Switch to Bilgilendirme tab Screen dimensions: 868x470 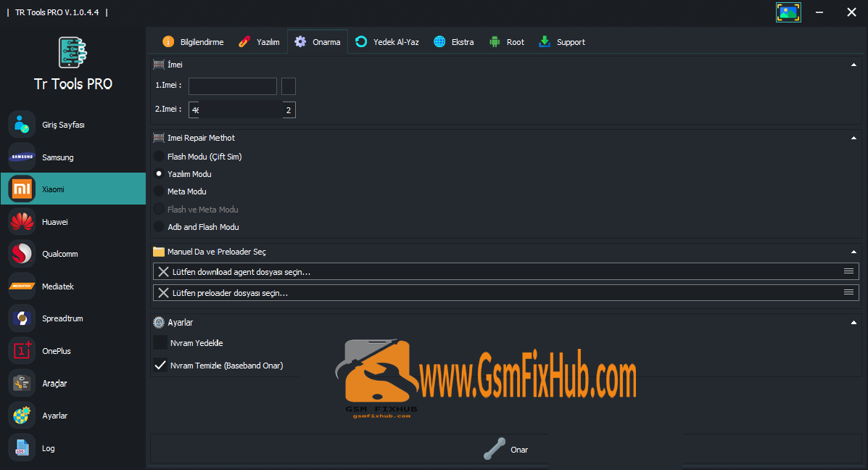(x=193, y=42)
